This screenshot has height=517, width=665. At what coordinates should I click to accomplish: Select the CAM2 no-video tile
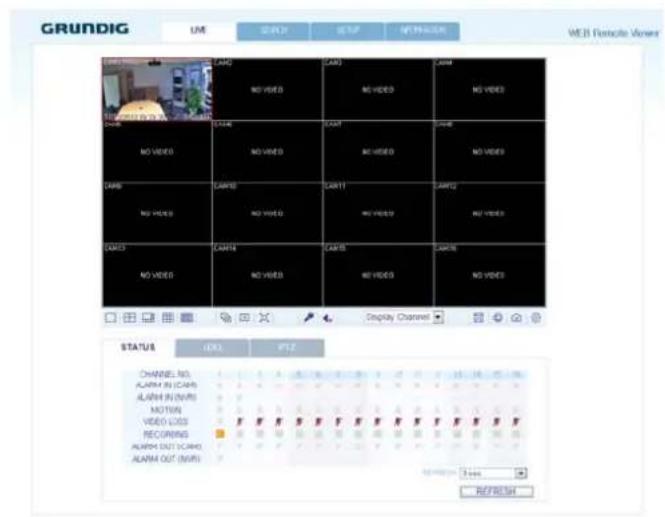(267, 89)
